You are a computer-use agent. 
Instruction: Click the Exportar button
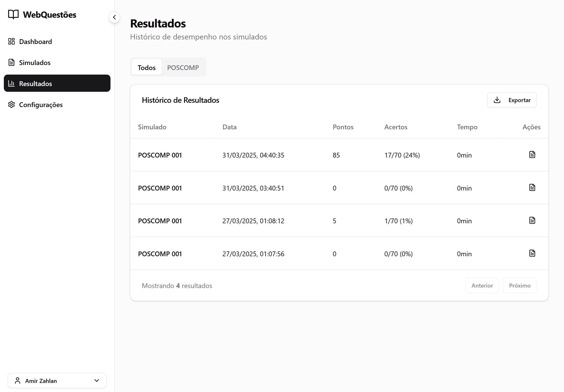click(x=512, y=100)
